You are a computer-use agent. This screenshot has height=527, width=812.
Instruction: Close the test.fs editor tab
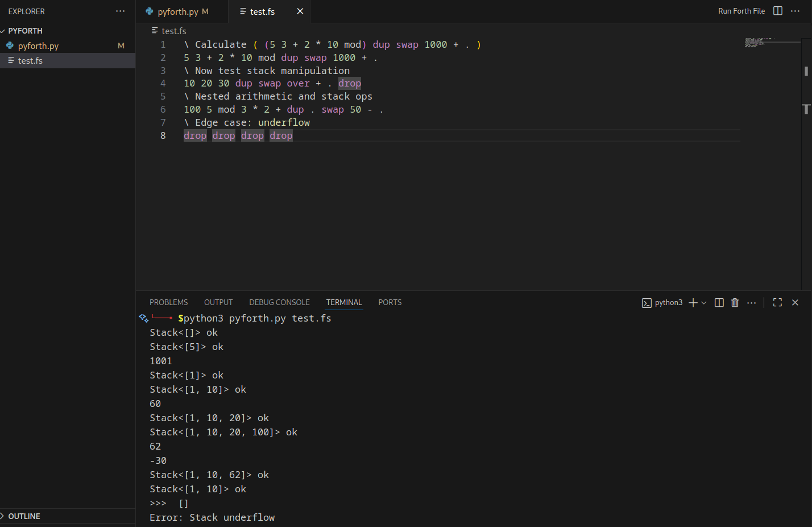[x=300, y=11]
